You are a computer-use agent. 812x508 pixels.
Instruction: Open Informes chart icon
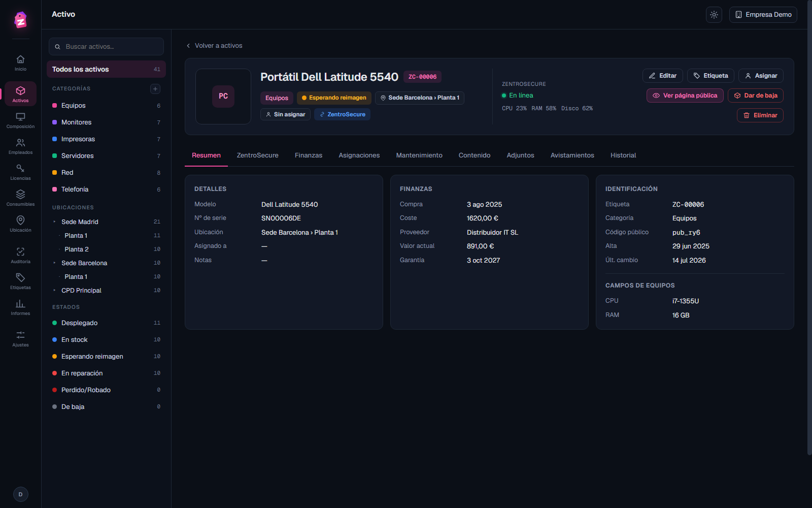point(20,307)
